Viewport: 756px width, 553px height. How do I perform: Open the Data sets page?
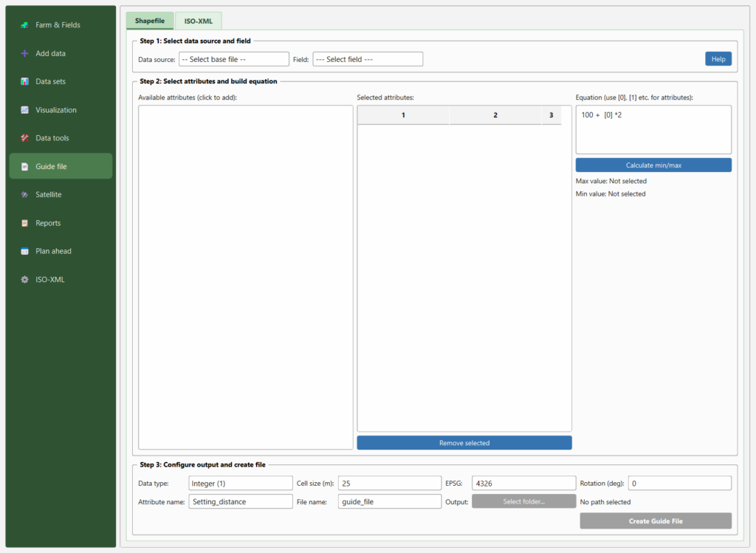[61, 81]
